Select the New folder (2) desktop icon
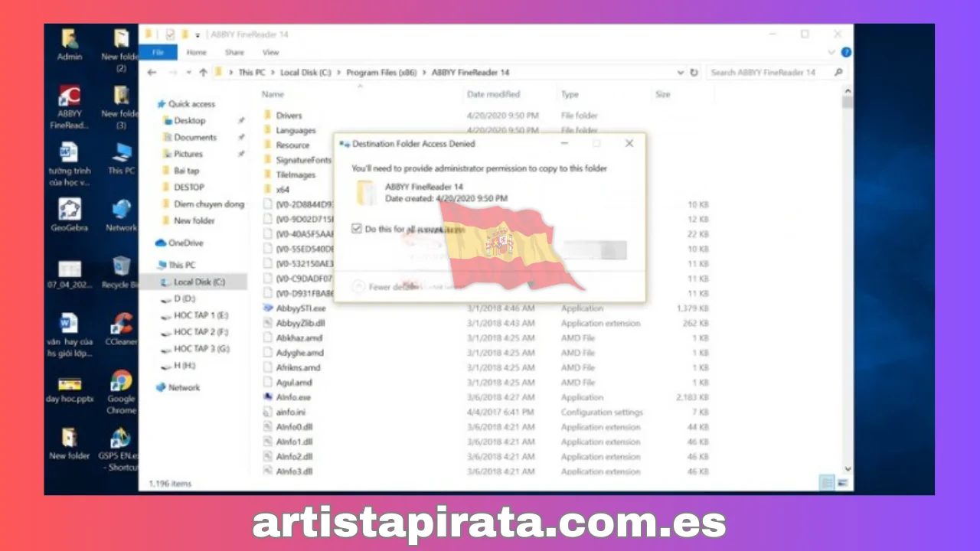This screenshot has height=551, width=980. tap(121, 51)
